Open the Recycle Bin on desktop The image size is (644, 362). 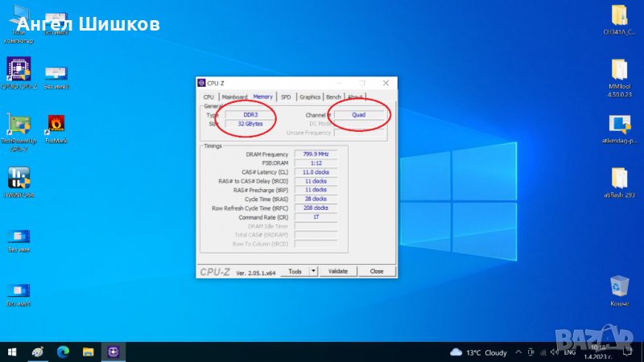tap(619, 286)
